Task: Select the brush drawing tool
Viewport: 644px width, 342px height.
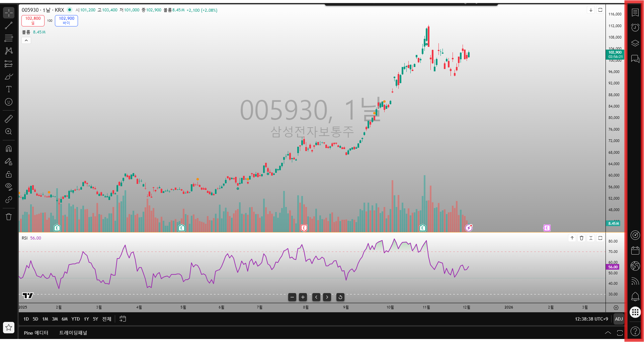Action: pos(9,76)
